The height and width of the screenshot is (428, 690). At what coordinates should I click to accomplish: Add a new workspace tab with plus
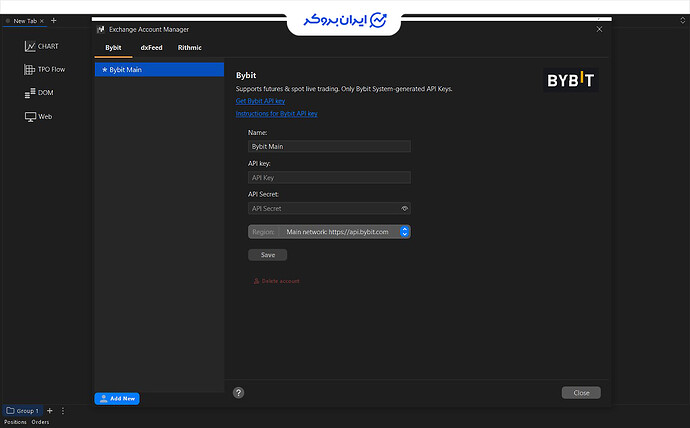[54, 20]
